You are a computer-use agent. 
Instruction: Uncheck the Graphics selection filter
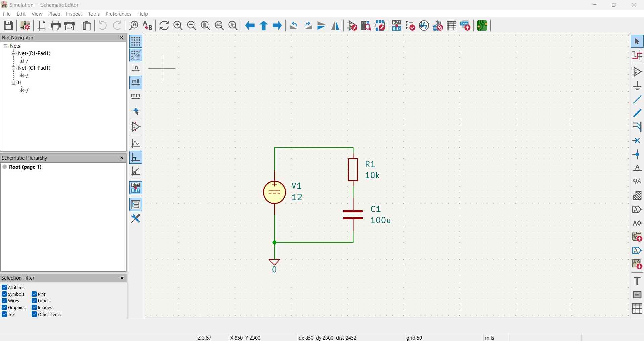click(5, 307)
